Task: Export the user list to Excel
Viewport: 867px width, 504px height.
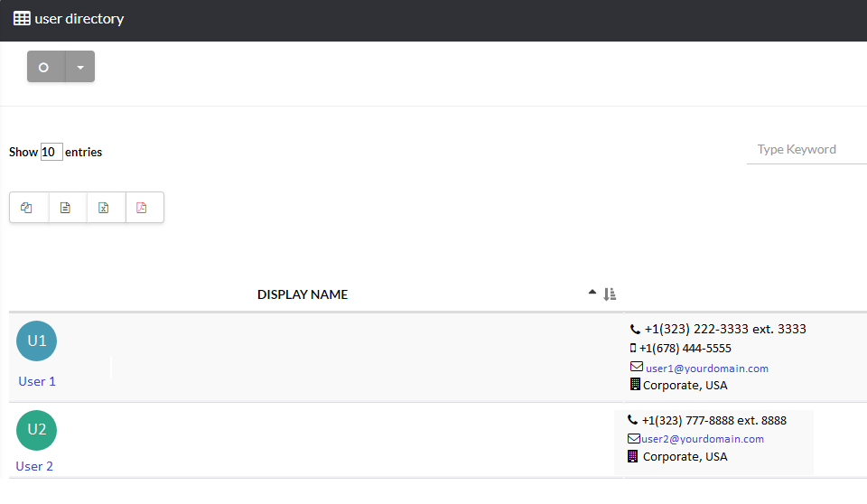Action: tap(105, 208)
